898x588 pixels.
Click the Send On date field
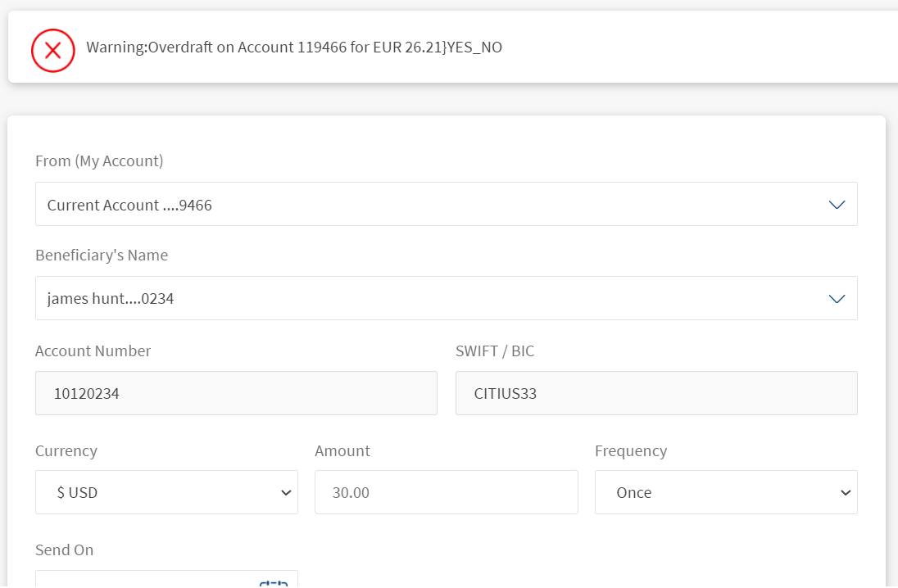tap(147, 580)
